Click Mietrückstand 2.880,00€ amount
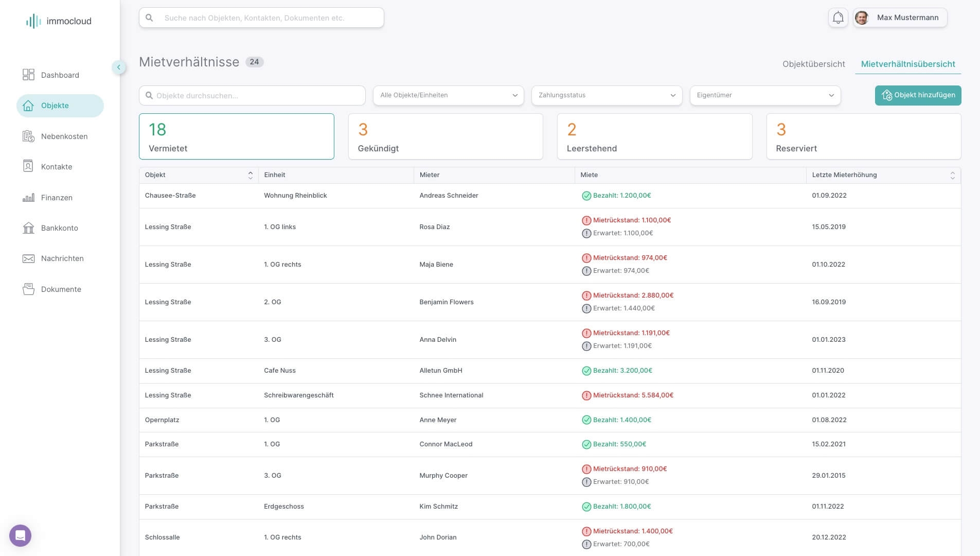The image size is (980, 556). coord(633,296)
